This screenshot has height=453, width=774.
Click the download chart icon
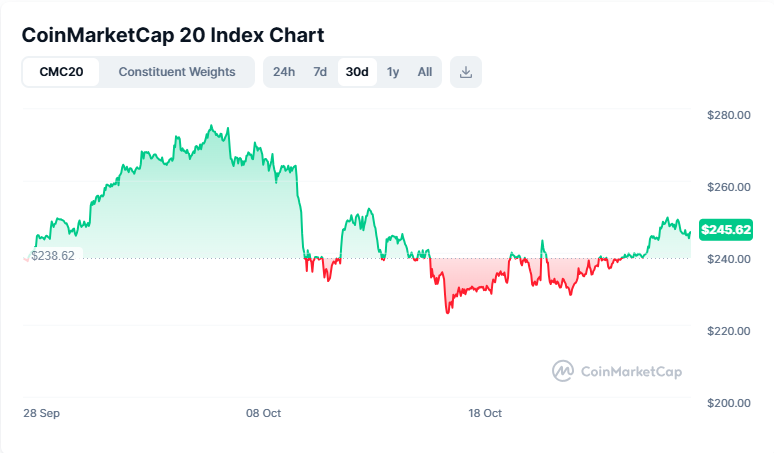pyautogui.click(x=466, y=72)
